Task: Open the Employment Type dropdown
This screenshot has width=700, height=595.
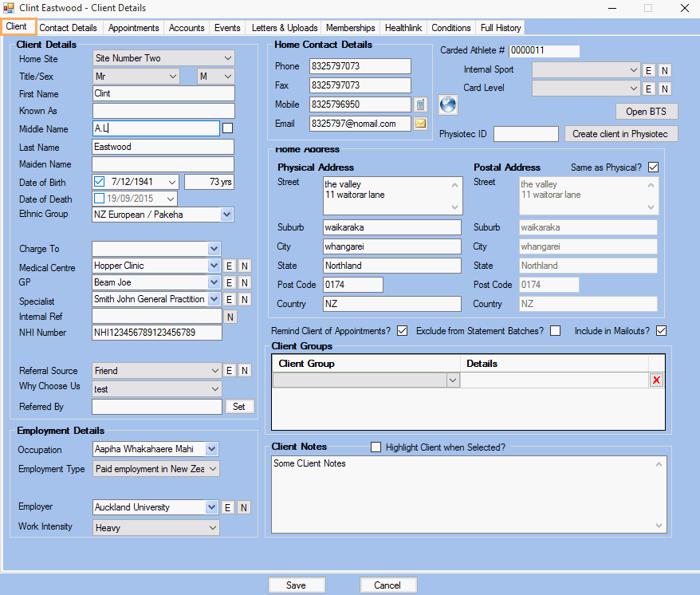Action: tap(213, 468)
